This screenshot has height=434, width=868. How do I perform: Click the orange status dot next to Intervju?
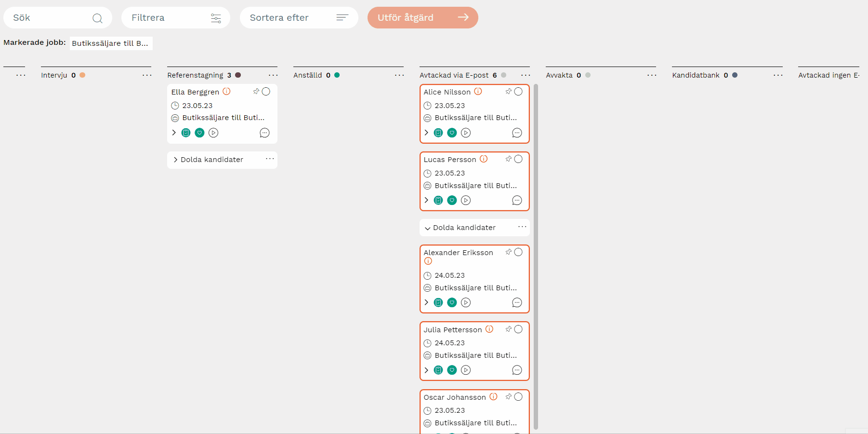(x=82, y=75)
